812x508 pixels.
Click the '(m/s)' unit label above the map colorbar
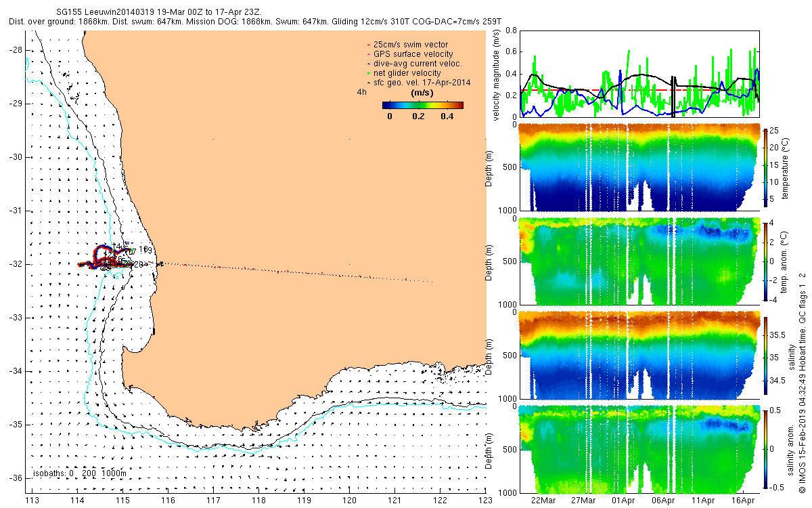pyautogui.click(x=423, y=93)
